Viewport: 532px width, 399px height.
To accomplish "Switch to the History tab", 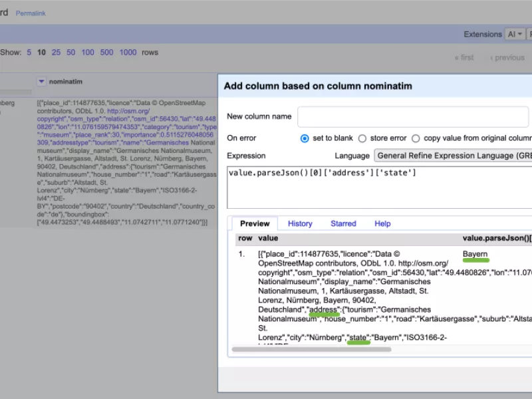I will pos(300,223).
